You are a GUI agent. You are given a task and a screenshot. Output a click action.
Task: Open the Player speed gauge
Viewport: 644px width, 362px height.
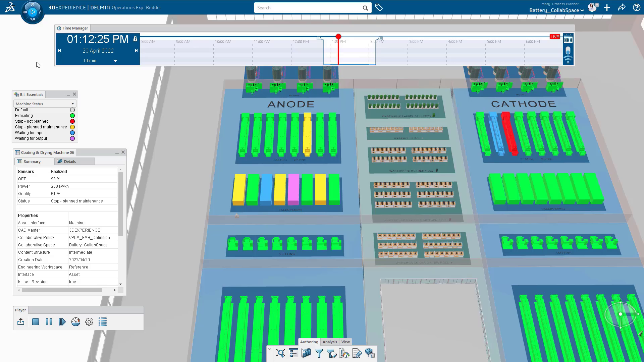coord(76,322)
